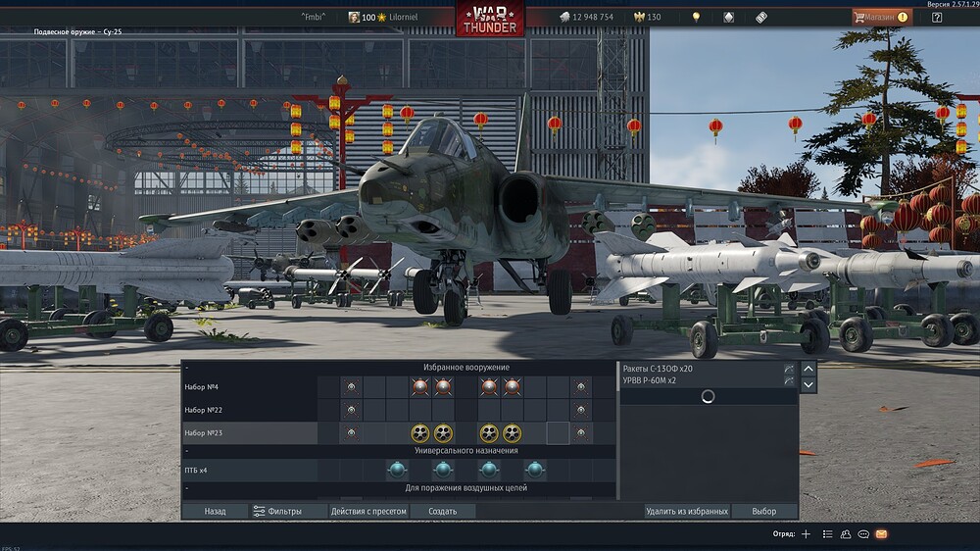Viewport: 980px width, 551px height.
Task: Click highlighted empty slot in Набор №23 row
Action: pos(558,432)
